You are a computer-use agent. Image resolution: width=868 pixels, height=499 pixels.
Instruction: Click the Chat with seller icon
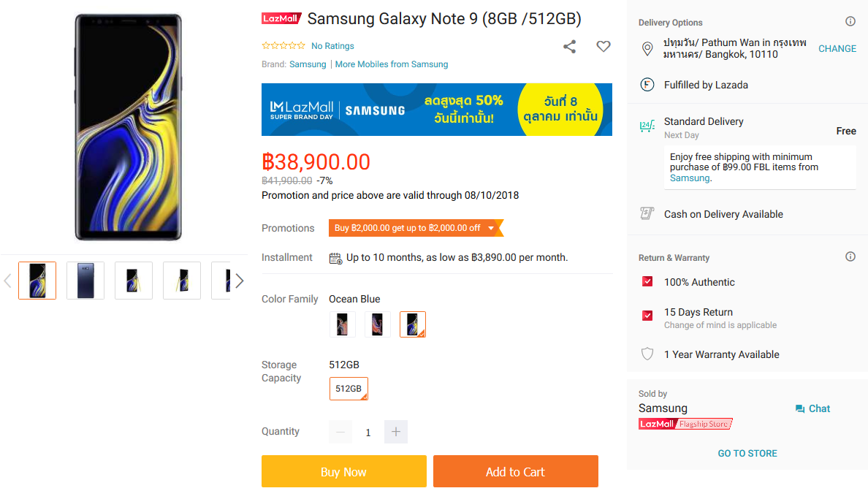click(800, 409)
